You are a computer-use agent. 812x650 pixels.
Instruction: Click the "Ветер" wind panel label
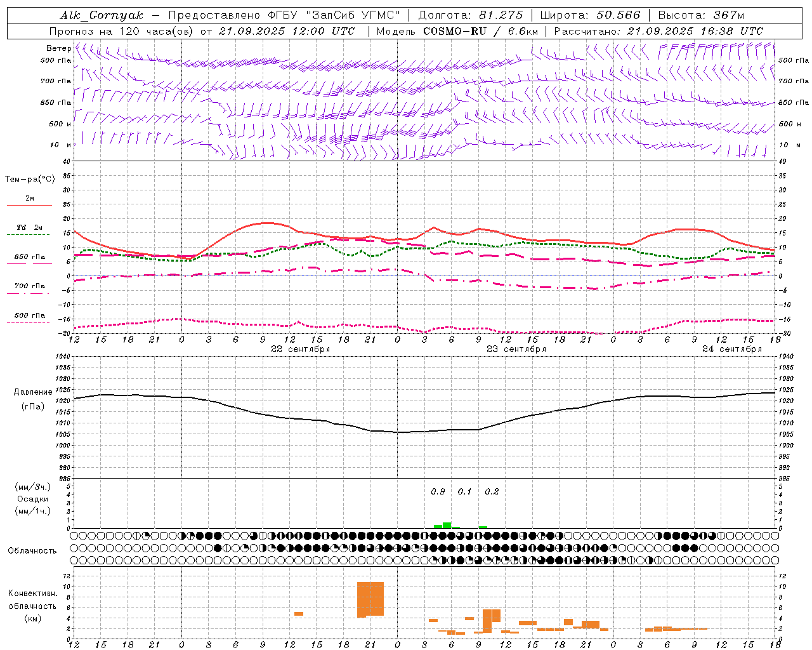pyautogui.click(x=59, y=48)
